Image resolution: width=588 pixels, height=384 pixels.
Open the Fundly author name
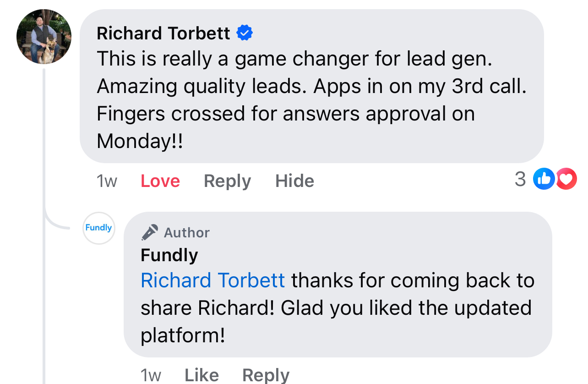click(169, 255)
